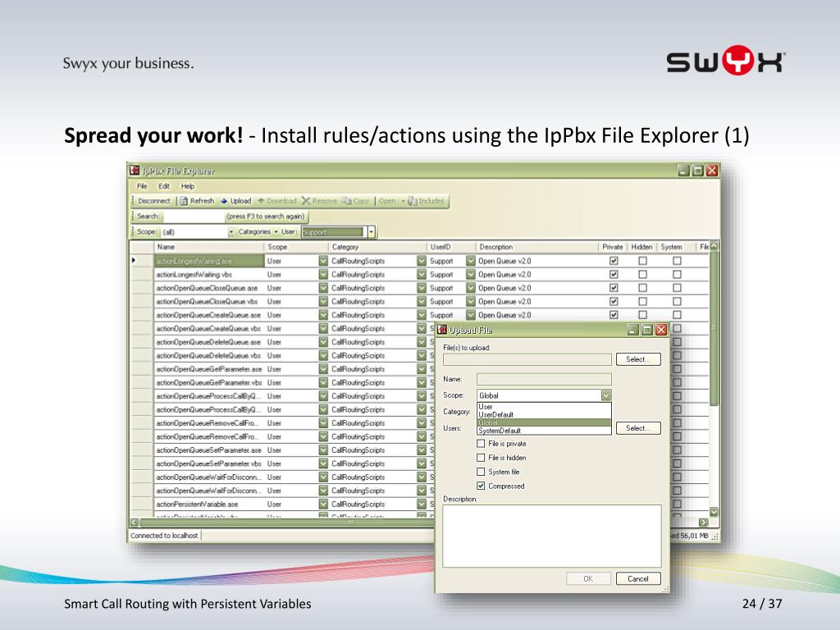Enable the File is private checkbox

click(x=481, y=444)
